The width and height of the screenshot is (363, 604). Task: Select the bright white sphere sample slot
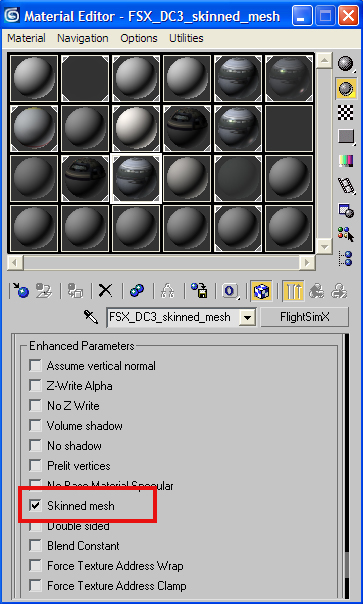pyautogui.click(x=136, y=128)
